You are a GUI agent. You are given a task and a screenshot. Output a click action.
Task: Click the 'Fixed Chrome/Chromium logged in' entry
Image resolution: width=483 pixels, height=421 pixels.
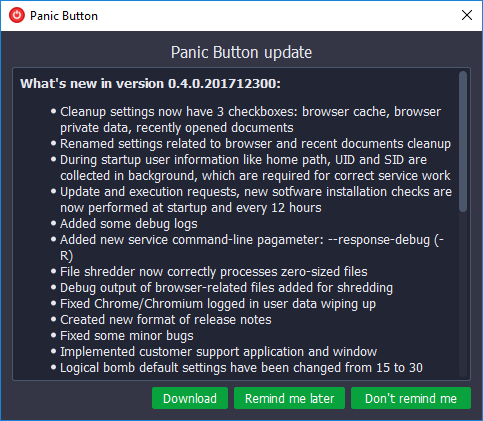click(x=218, y=304)
